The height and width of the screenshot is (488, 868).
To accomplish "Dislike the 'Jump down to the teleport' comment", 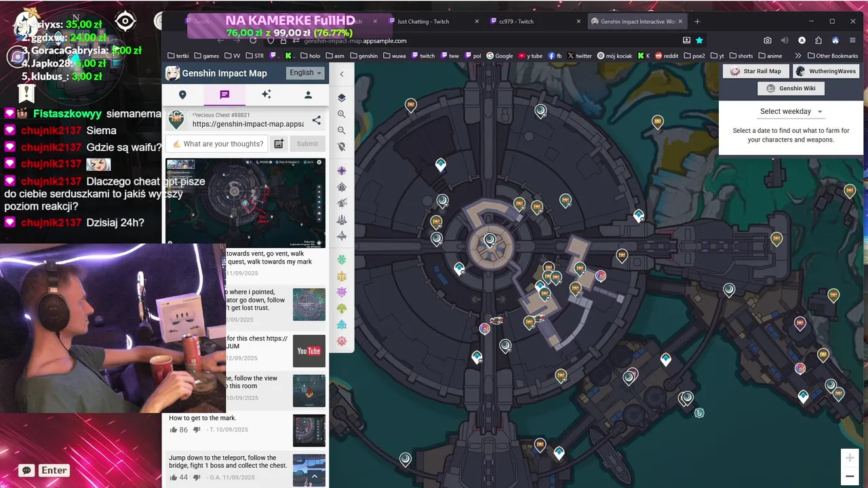I will click(x=197, y=477).
